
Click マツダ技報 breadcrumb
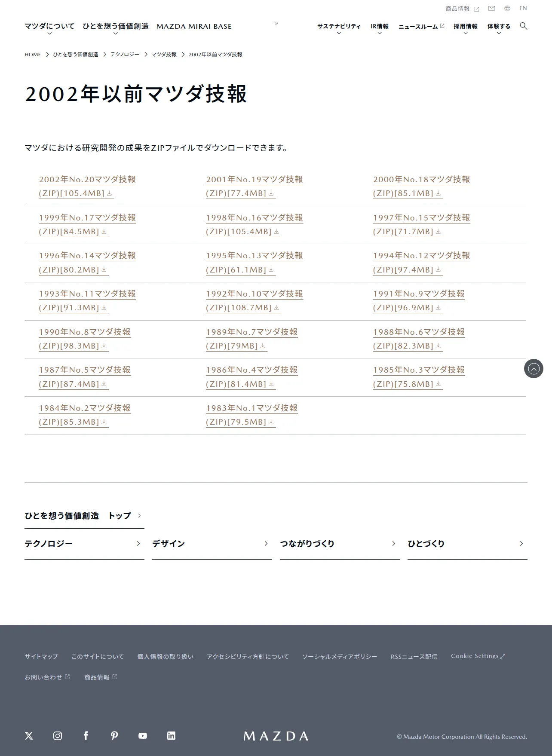click(x=164, y=55)
